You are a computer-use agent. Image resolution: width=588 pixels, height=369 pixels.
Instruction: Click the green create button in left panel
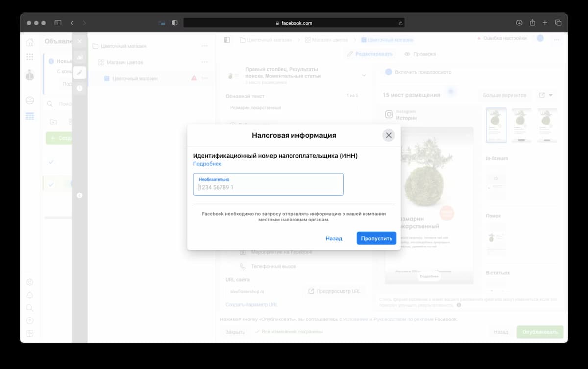click(x=59, y=138)
